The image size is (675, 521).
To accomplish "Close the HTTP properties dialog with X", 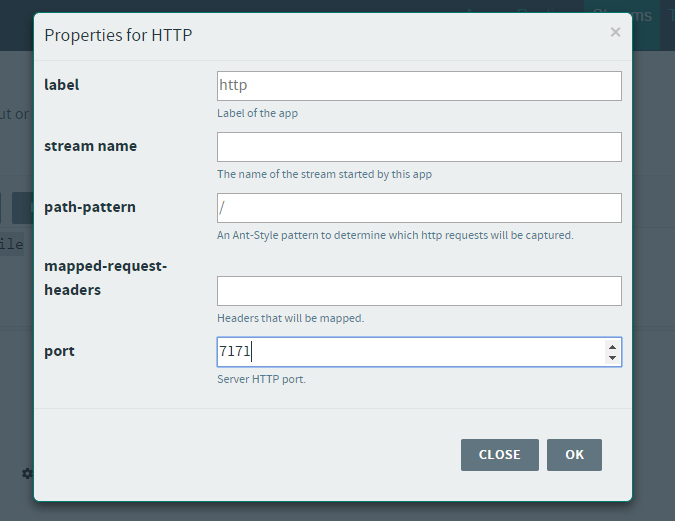I will point(615,33).
